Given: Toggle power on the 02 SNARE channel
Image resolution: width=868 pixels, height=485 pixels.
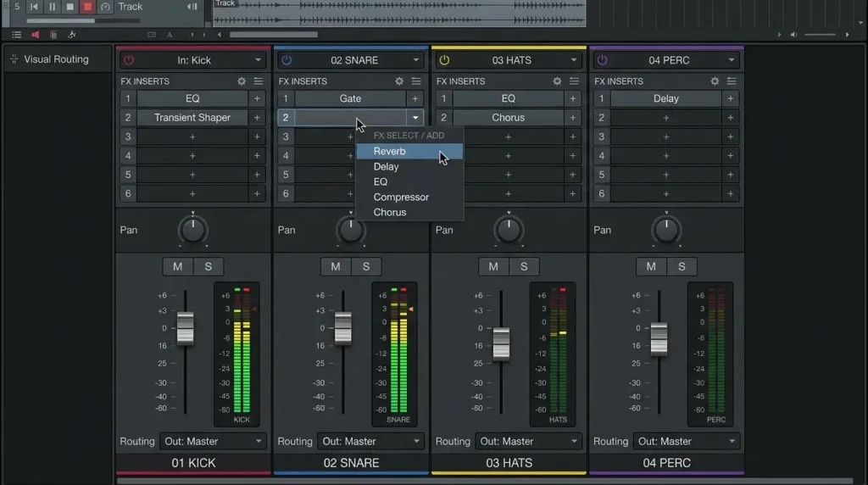Looking at the screenshot, I should [287, 60].
